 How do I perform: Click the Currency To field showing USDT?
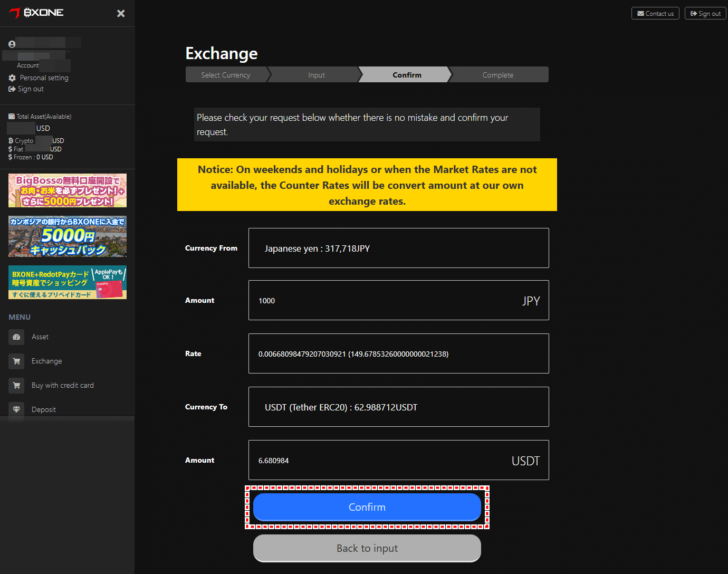[399, 407]
